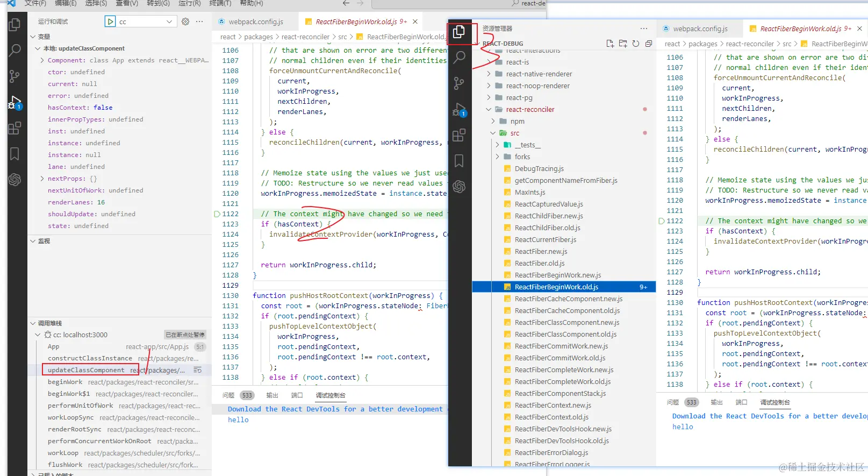Click Run and Debug icon in right window
868x476 pixels.
[459, 109]
